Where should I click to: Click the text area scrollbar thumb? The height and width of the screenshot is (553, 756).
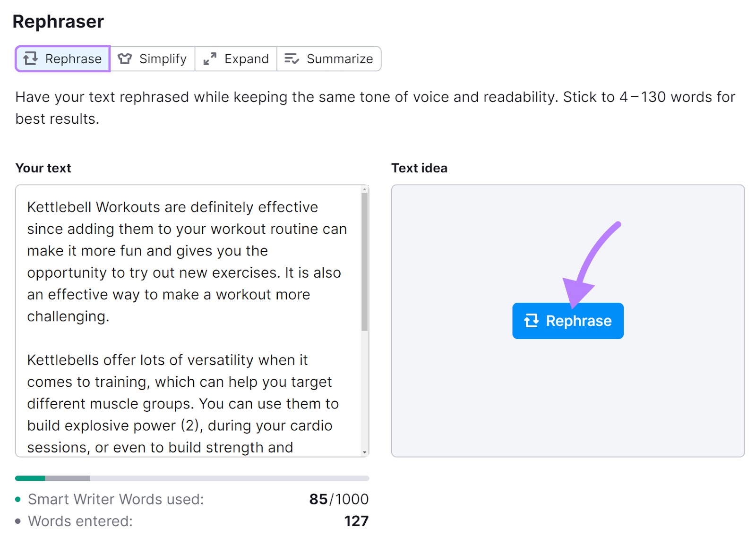click(x=364, y=260)
